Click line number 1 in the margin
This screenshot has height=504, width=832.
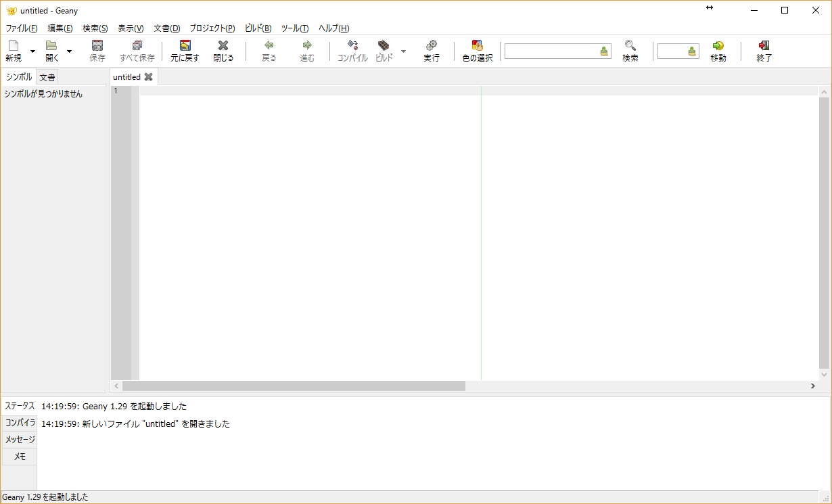116,91
